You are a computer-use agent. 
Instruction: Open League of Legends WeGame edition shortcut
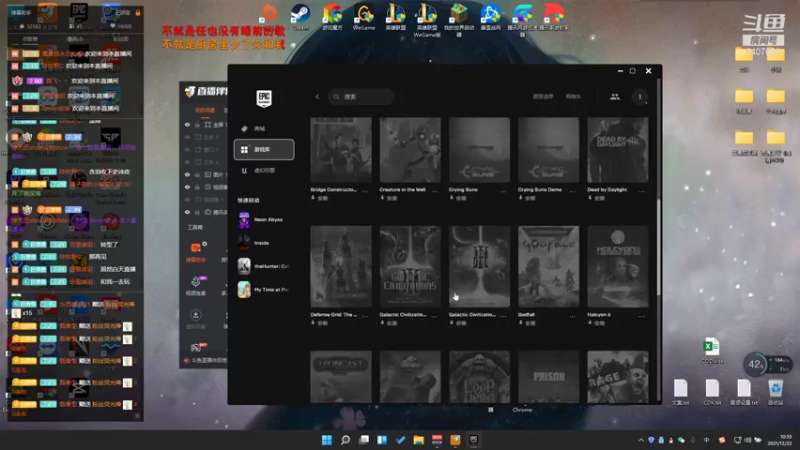[427, 19]
